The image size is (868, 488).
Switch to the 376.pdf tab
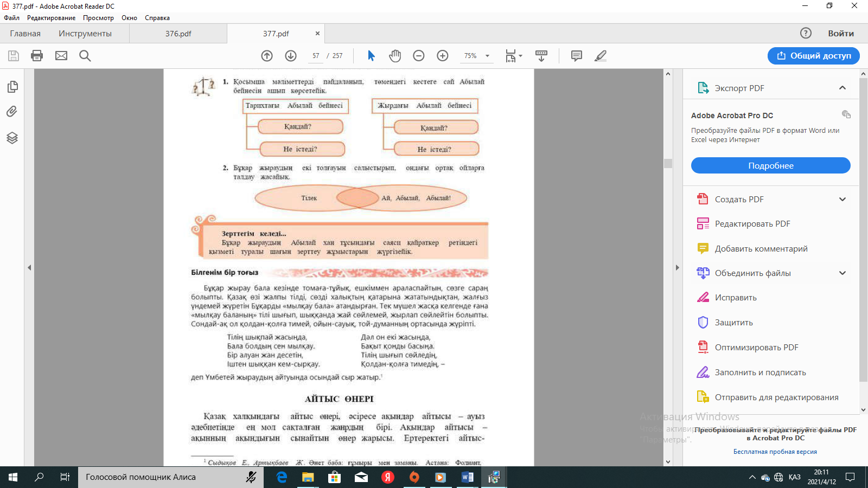pyautogui.click(x=178, y=34)
